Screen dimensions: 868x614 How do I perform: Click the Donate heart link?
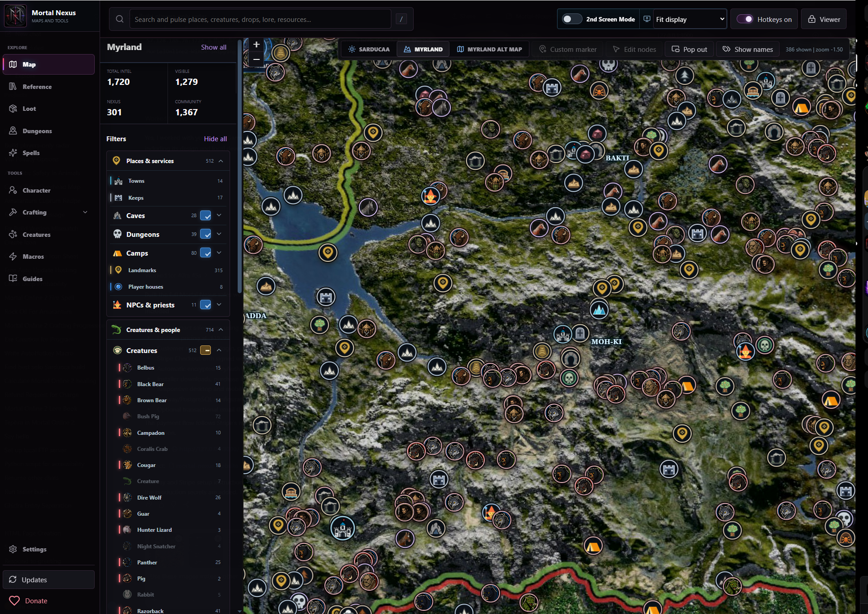click(x=28, y=601)
